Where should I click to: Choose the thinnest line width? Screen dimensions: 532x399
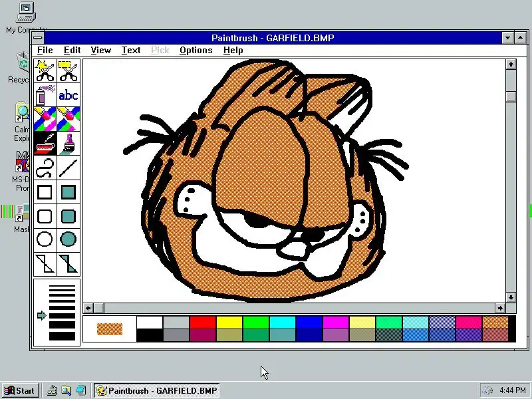(62, 287)
